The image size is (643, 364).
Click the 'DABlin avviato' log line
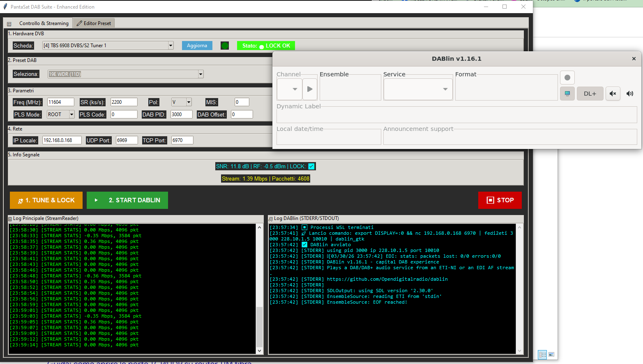click(310, 245)
